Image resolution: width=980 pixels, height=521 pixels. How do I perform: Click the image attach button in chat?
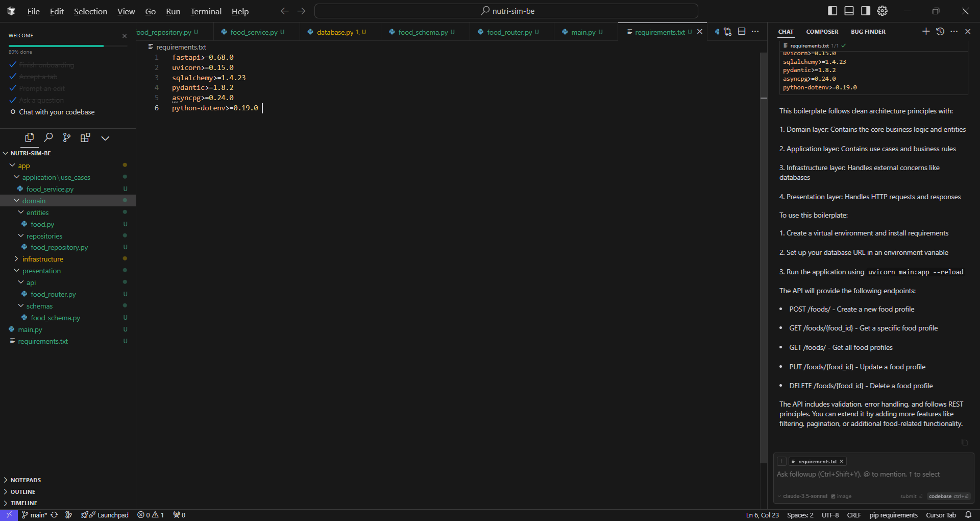pyautogui.click(x=841, y=496)
